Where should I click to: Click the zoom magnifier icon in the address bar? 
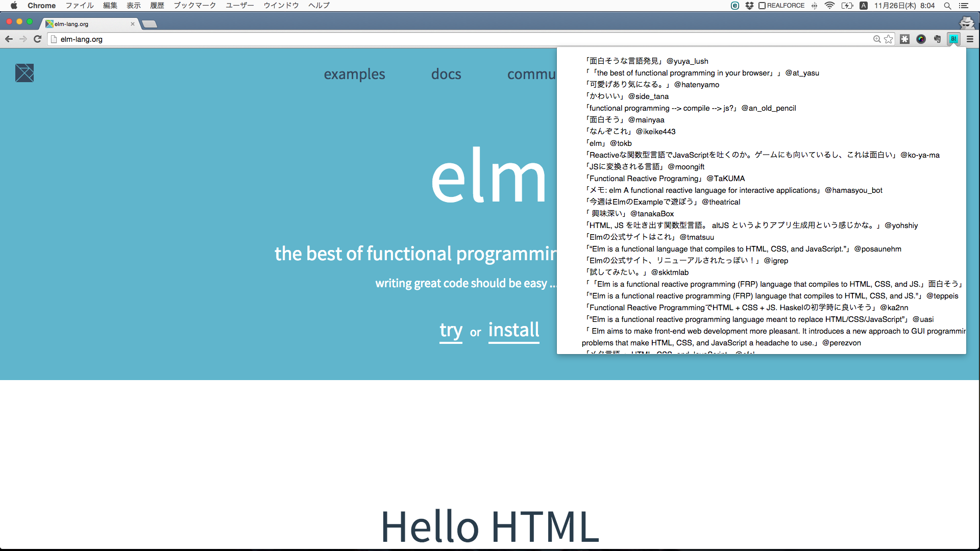coord(877,39)
